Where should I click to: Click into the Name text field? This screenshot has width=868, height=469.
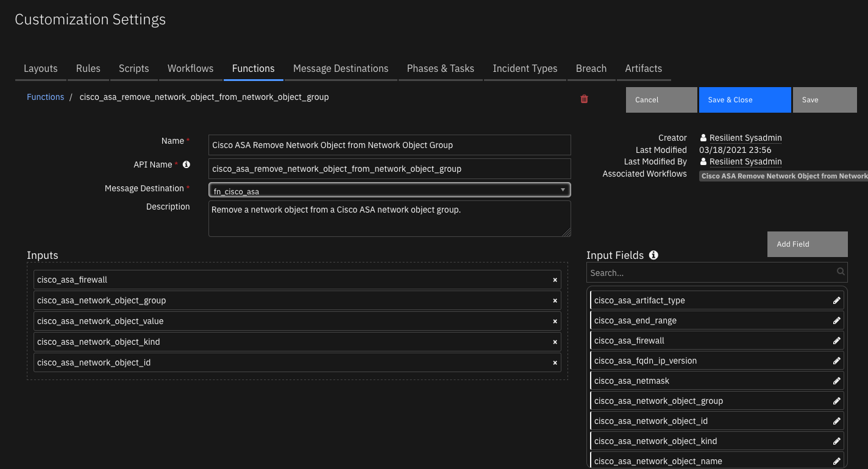pos(390,145)
